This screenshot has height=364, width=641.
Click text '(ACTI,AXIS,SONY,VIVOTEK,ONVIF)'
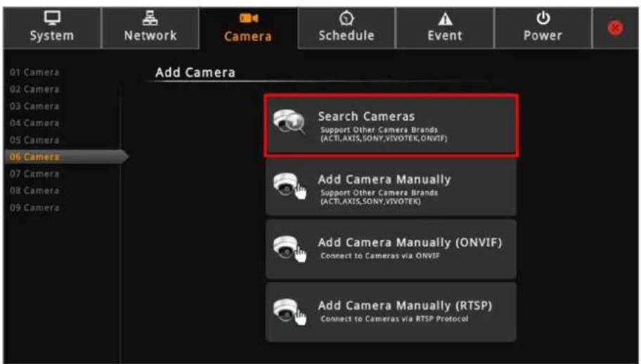point(384,138)
